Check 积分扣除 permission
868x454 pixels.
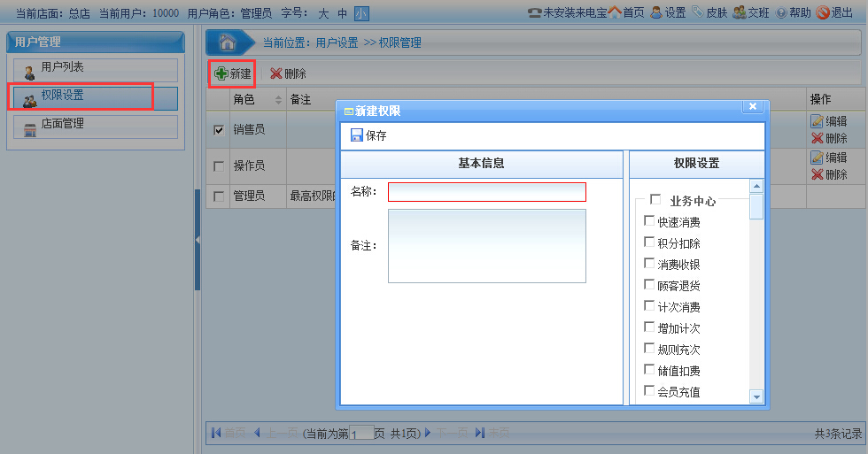[649, 242]
